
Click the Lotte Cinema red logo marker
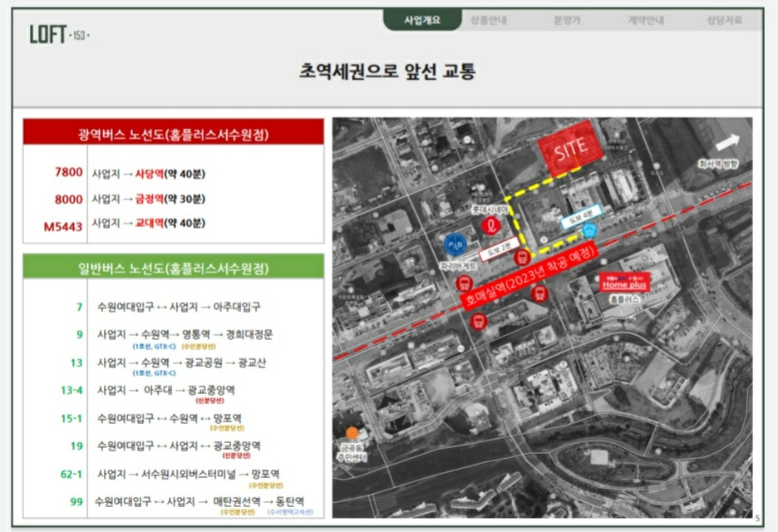(490, 224)
